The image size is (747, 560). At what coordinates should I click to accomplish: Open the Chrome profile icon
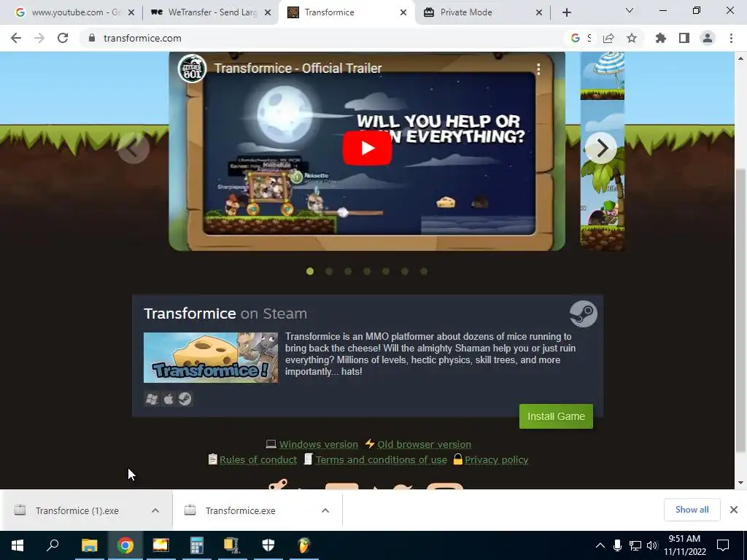click(x=708, y=38)
